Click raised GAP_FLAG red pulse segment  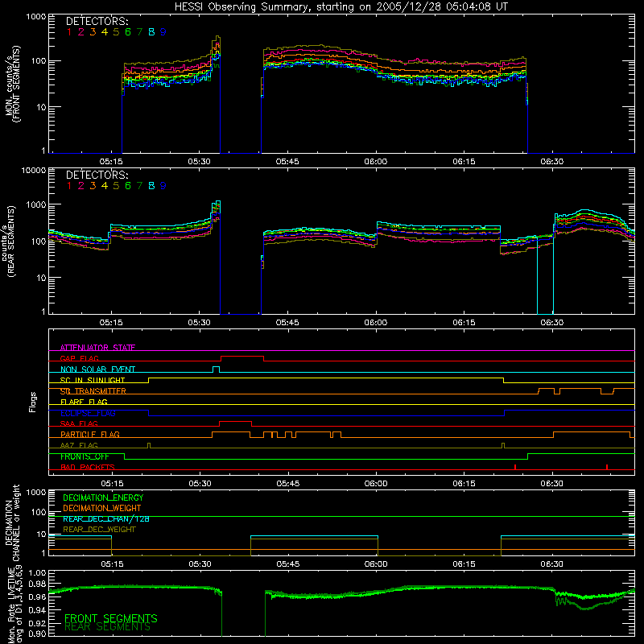(x=242, y=357)
